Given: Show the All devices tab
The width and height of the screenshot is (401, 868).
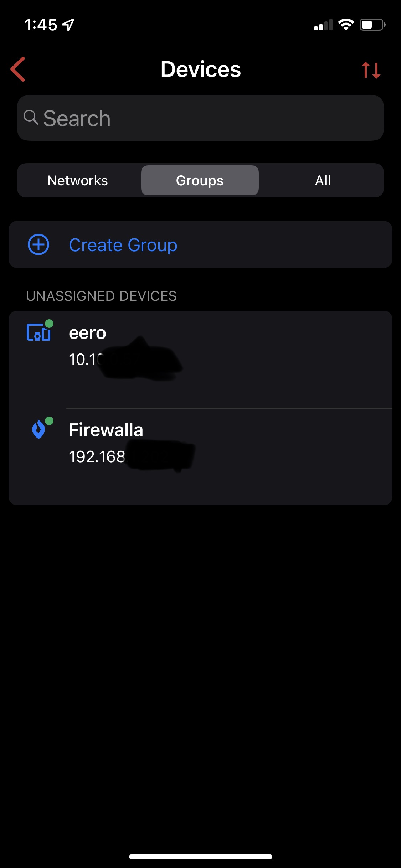Looking at the screenshot, I should coord(323,180).
